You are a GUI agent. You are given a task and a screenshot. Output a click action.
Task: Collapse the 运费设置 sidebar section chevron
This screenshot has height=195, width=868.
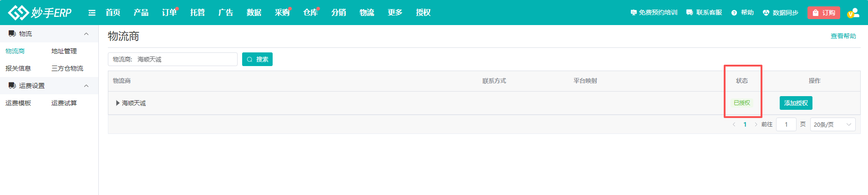pos(86,86)
